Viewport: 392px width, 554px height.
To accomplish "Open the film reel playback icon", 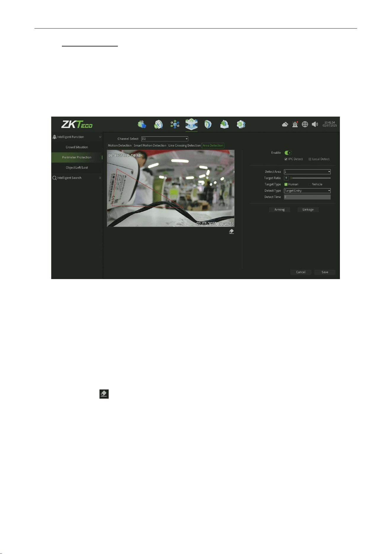I will [158, 124].
